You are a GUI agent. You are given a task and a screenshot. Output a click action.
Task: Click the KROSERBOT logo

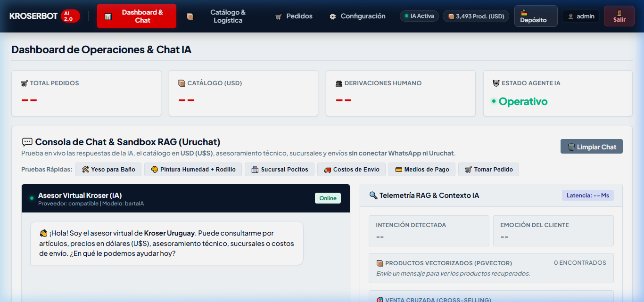coord(33,16)
